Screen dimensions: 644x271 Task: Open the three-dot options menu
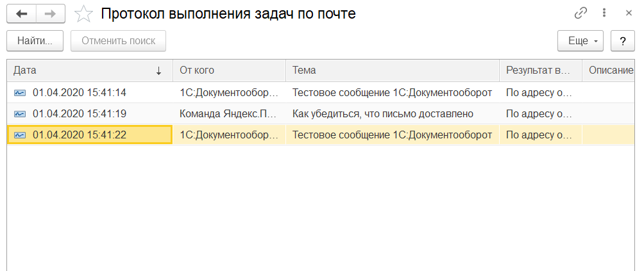click(604, 13)
